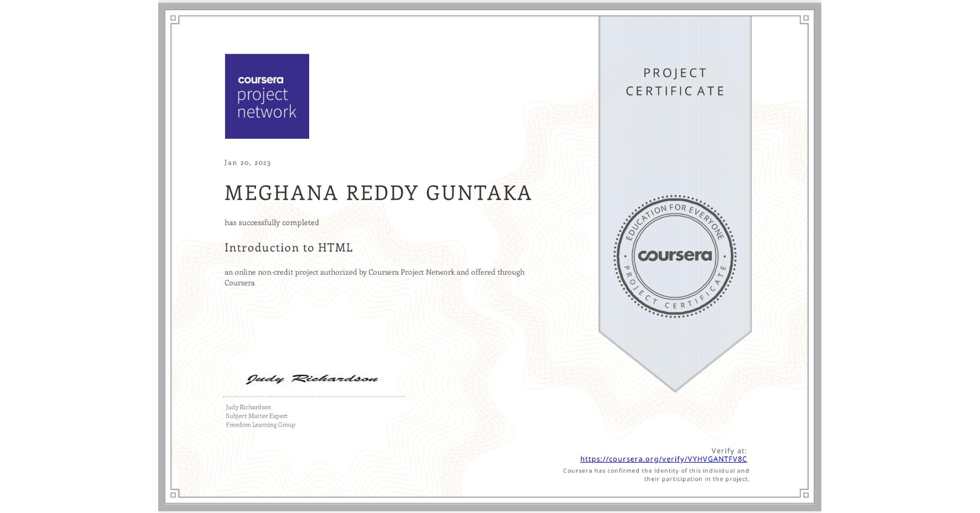Click the 'Freedom Learning Group' line
This screenshot has width=980, height=513.
pos(260,425)
